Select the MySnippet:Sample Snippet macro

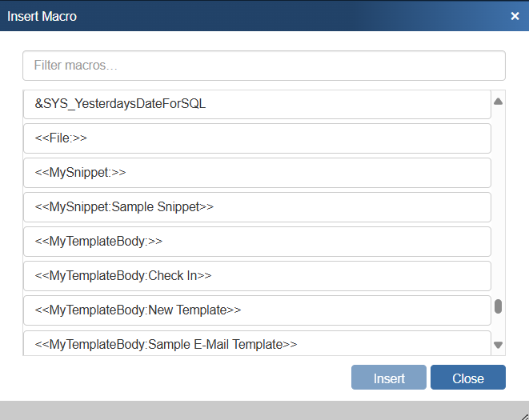pos(257,207)
